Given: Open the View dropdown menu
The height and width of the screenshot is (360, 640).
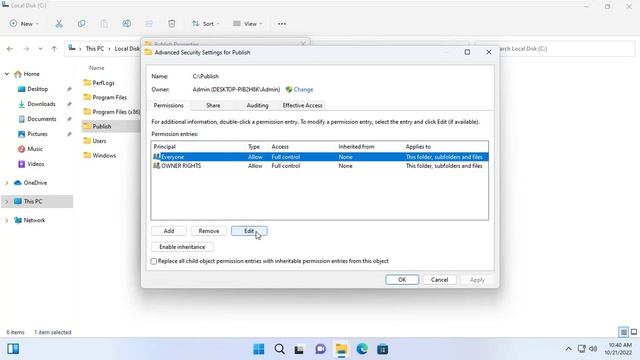Looking at the screenshot, I should click(x=247, y=24).
